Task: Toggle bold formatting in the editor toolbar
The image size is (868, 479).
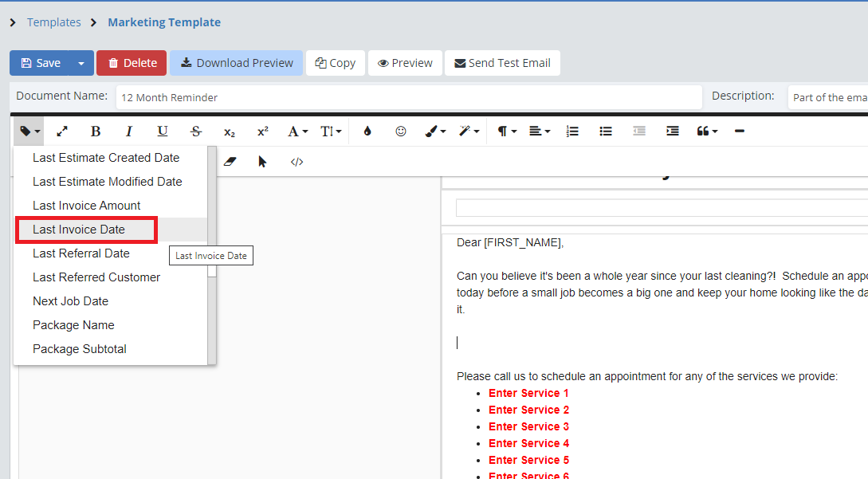Action: pos(96,132)
